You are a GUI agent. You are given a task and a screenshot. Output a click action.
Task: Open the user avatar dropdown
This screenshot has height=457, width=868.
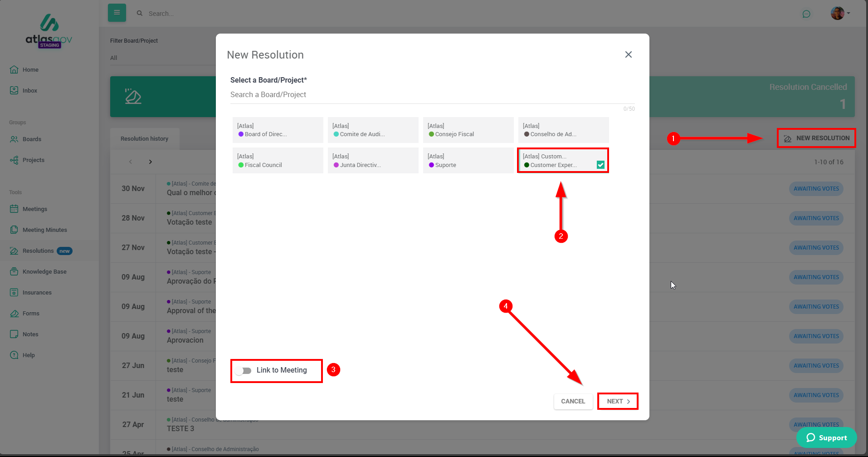pyautogui.click(x=840, y=13)
